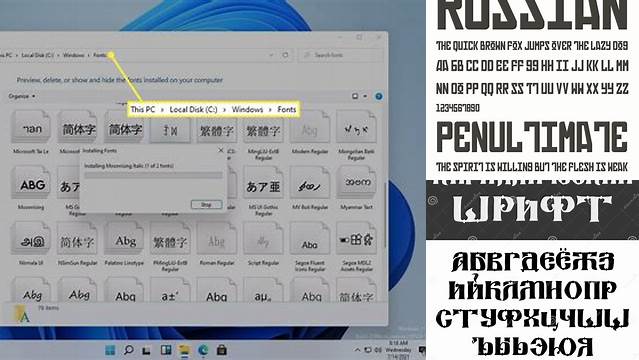Screen dimensions: 639x360
Task: Open taskbar Search magnifier icon
Action: point(129,350)
